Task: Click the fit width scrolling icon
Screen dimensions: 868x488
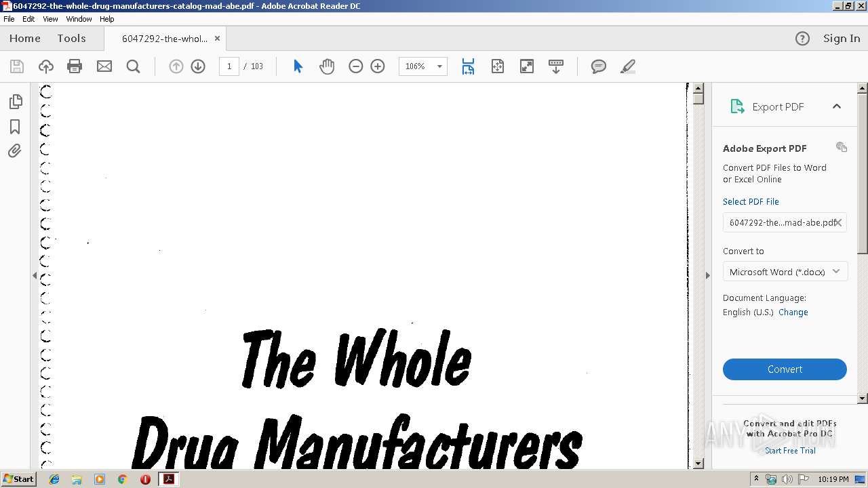Action: coord(468,66)
